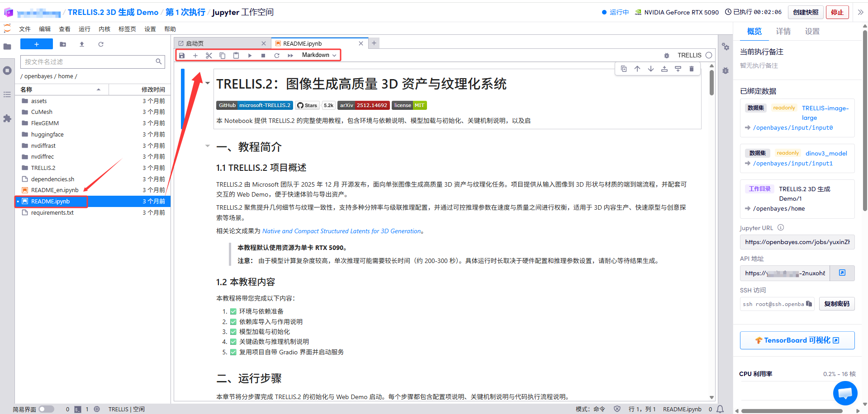Open the table of contents sidebar
Viewport: 868px width, 414px height.
(7, 94)
